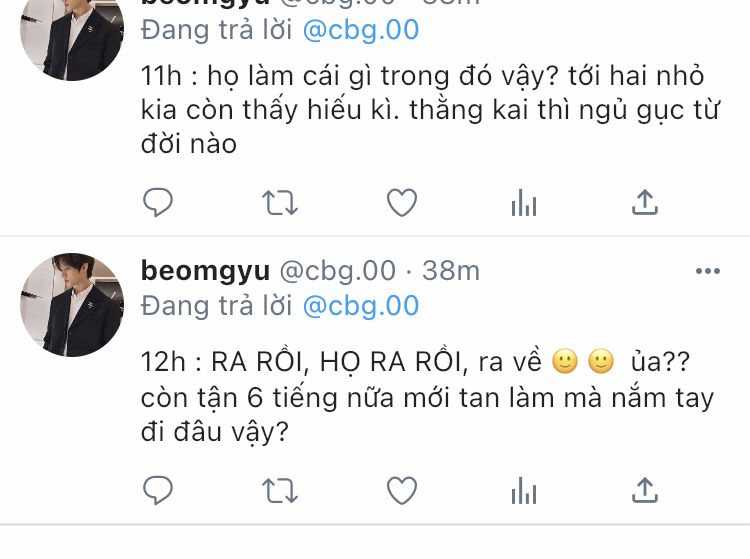The height and width of the screenshot is (559, 750).
Task: View analytics for the 11h tweet
Action: (x=524, y=202)
